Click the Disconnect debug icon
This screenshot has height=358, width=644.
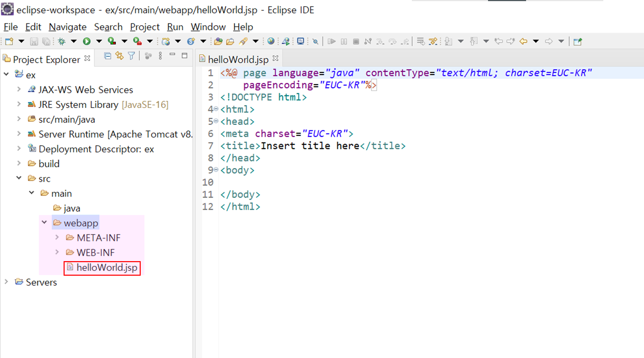pos(368,41)
